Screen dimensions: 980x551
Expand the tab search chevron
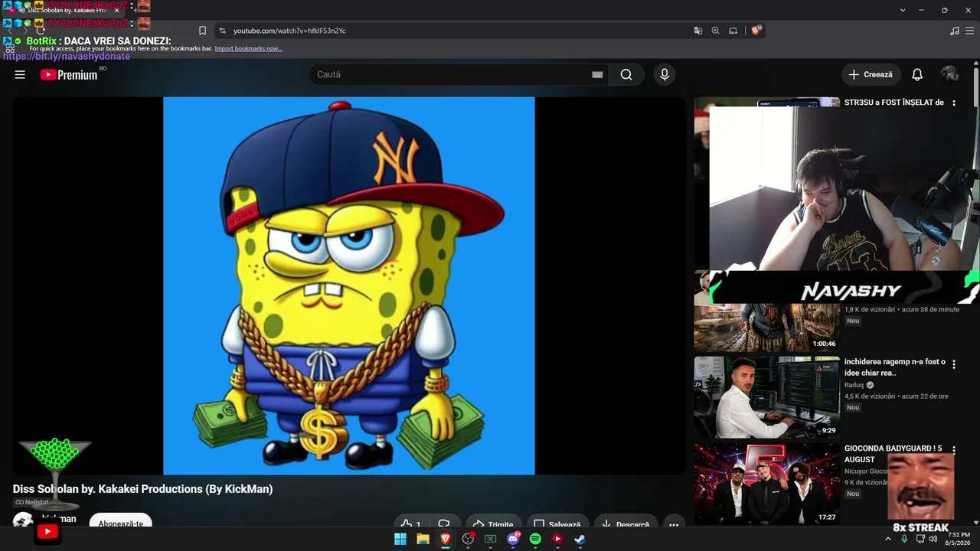tap(903, 10)
